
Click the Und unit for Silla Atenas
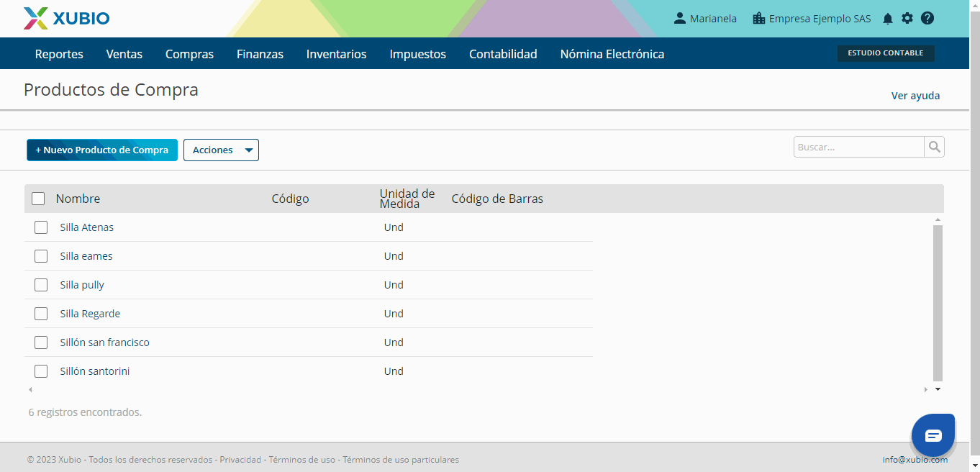point(394,227)
